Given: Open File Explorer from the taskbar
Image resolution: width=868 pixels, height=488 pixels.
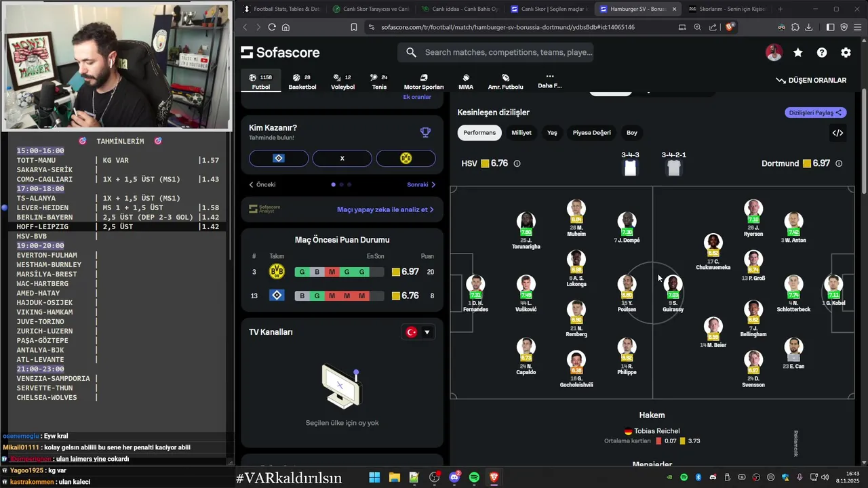Looking at the screenshot, I should (394, 477).
